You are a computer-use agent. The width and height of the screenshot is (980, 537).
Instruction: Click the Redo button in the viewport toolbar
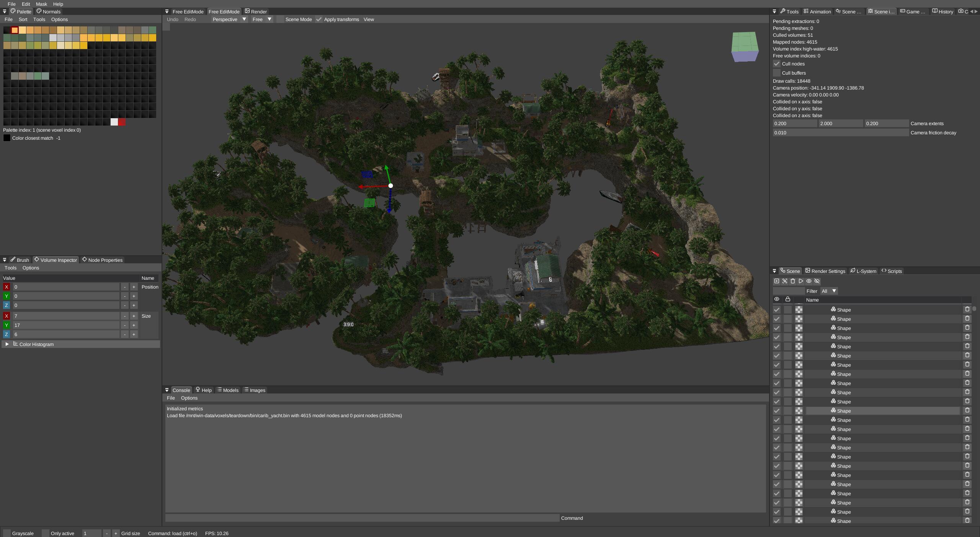190,19
